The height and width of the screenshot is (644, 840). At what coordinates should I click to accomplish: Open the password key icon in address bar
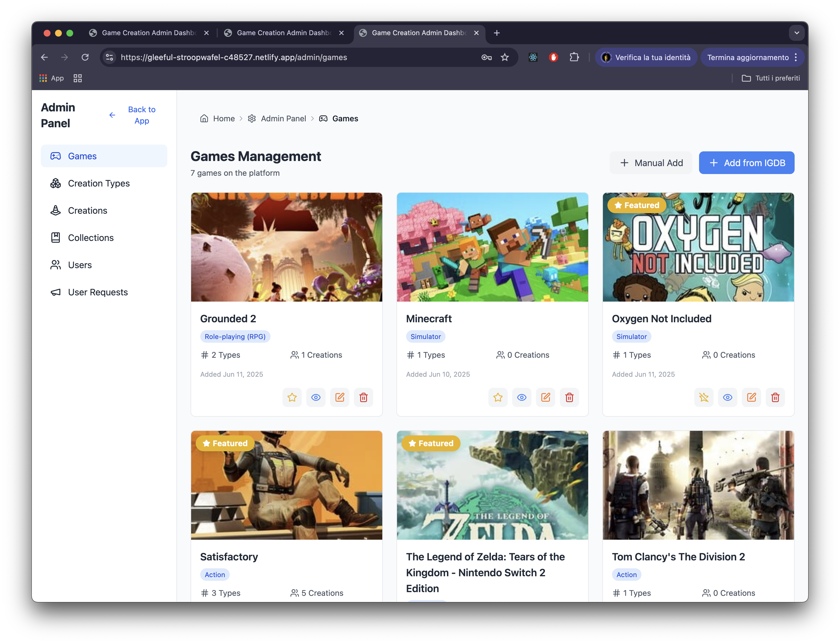486,58
